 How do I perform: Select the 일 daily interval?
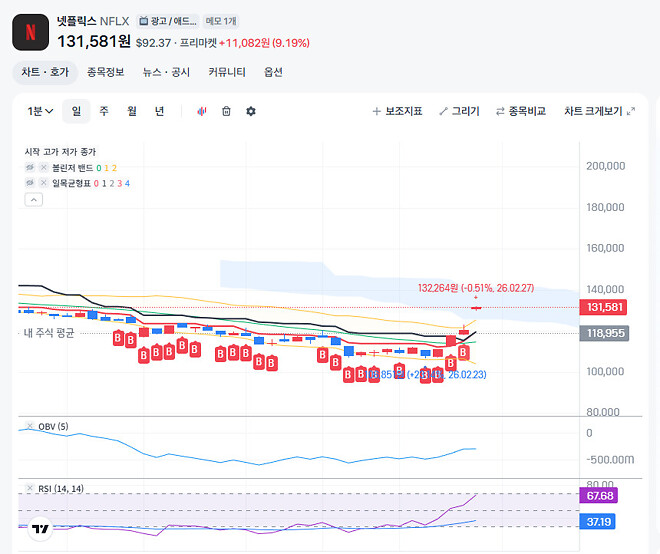[76, 111]
